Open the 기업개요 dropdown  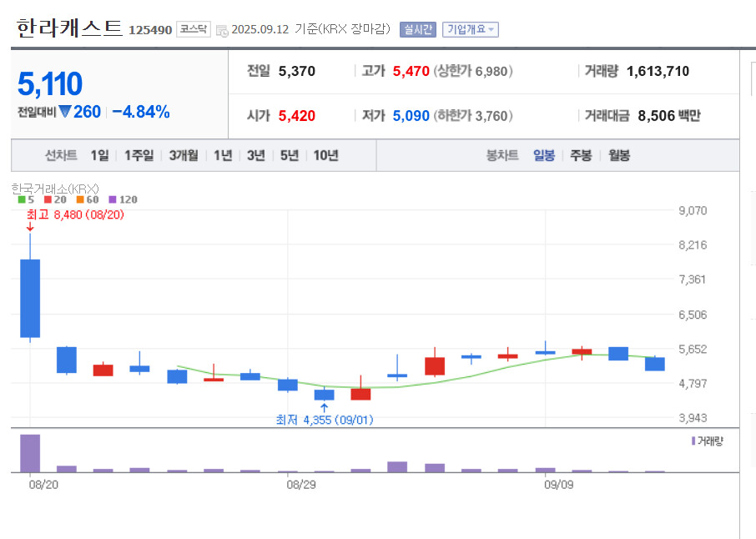(x=470, y=29)
